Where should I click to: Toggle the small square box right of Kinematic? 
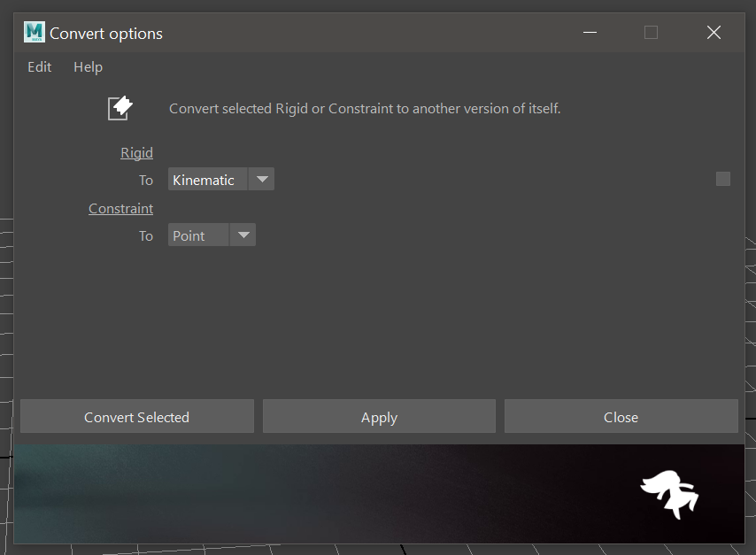pos(723,179)
